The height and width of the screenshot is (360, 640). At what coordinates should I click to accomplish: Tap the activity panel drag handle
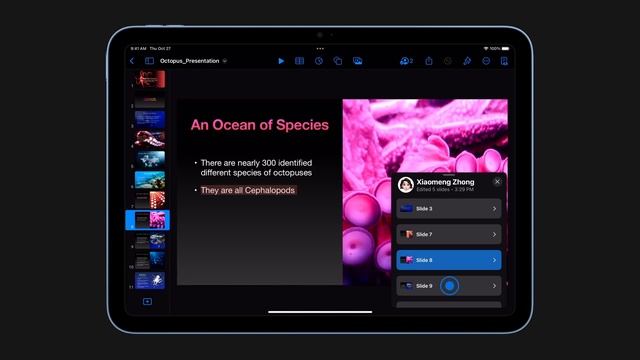click(449, 175)
